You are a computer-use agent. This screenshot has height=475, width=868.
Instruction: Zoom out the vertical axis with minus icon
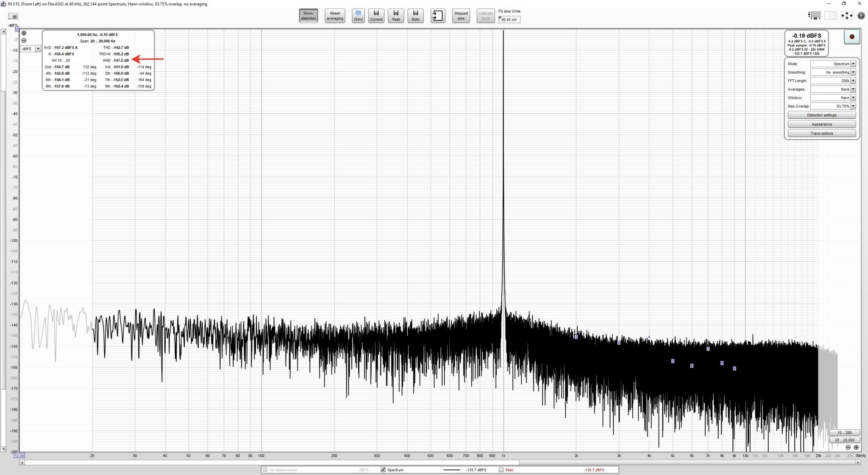click(24, 41)
